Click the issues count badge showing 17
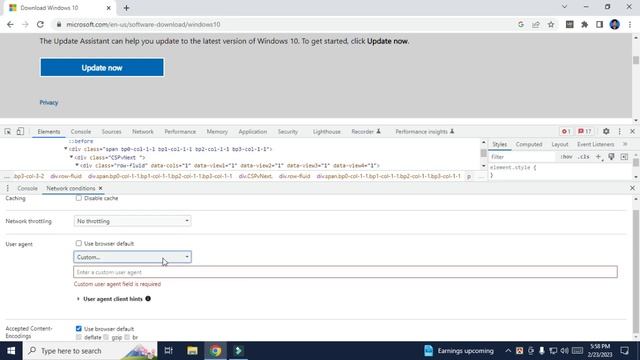Image resolution: width=640 pixels, height=360 pixels. 584,131
